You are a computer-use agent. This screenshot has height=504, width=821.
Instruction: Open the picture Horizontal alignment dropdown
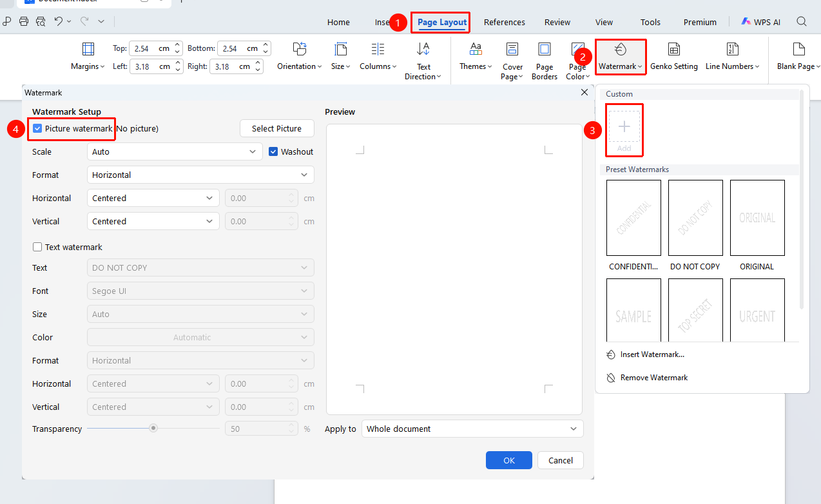click(x=153, y=199)
